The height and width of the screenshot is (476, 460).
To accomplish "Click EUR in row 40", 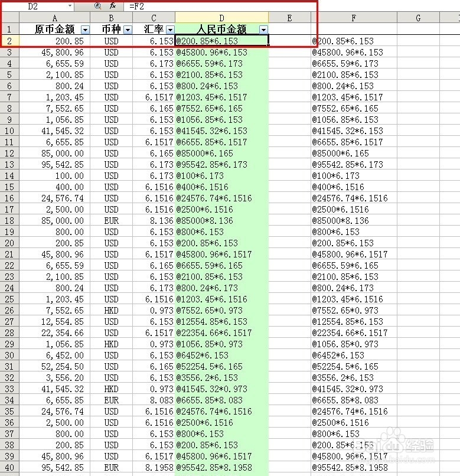I will [111, 468].
